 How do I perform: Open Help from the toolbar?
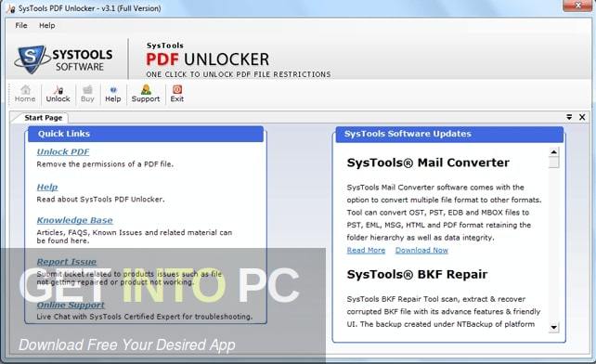[x=113, y=94]
